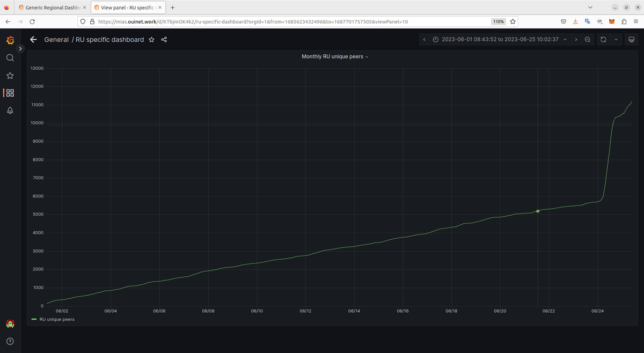Click the Grafana logo home icon
This screenshot has width=644, height=353.
pyautogui.click(x=10, y=40)
